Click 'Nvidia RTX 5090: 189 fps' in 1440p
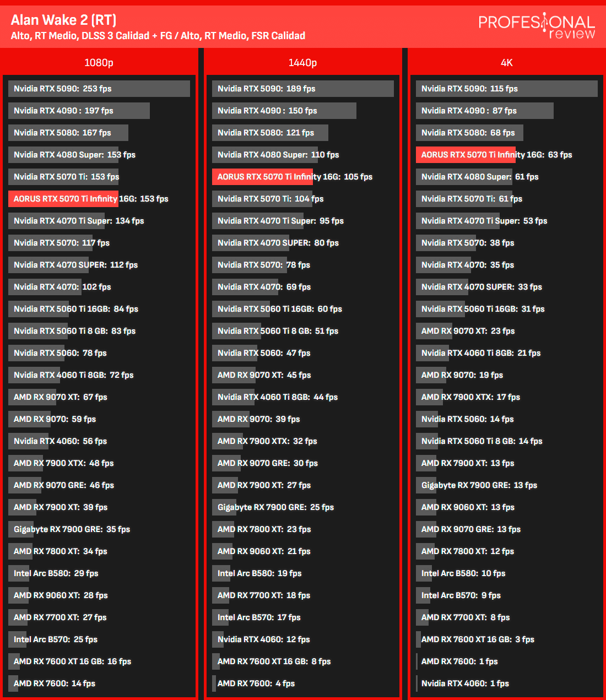This screenshot has height=700, width=606. coord(303,89)
